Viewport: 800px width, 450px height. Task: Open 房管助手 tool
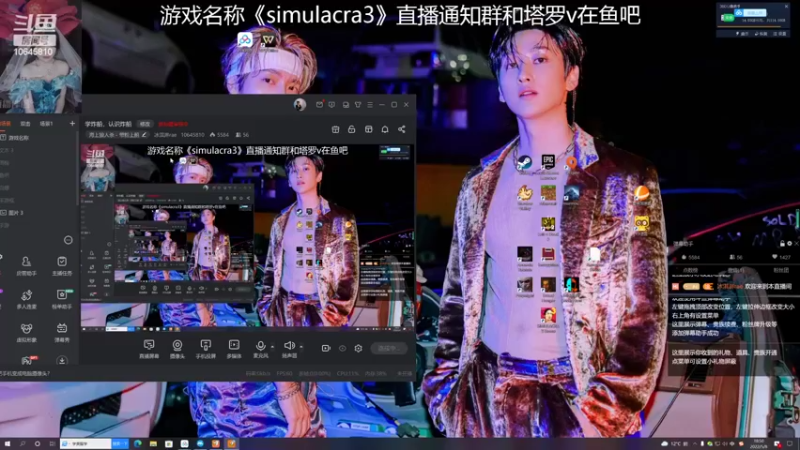[26, 266]
